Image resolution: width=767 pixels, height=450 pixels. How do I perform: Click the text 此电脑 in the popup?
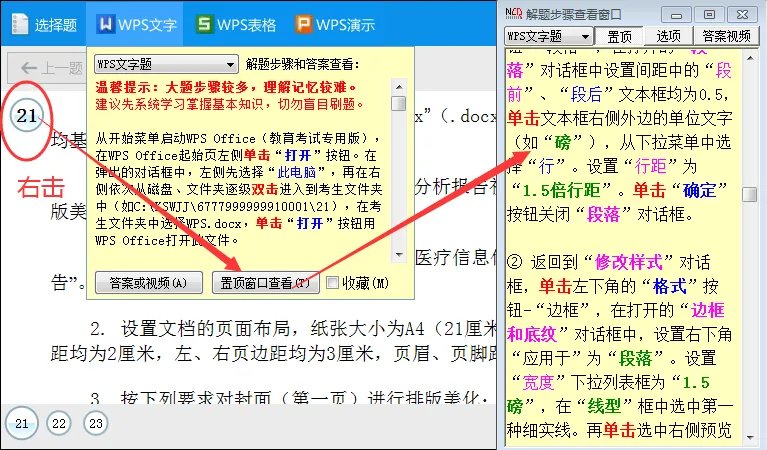(x=296, y=172)
